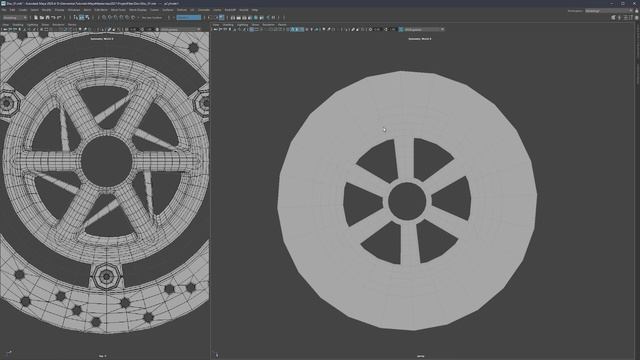Viewport: 640px width, 360px height.
Task: Click Select Camera icon in left viewport toolbar
Action: click(5, 29)
